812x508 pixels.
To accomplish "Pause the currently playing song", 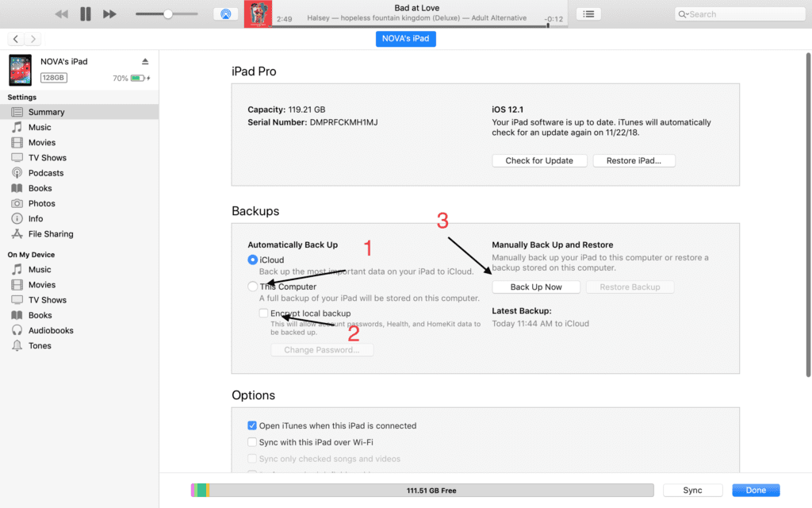I will point(86,14).
